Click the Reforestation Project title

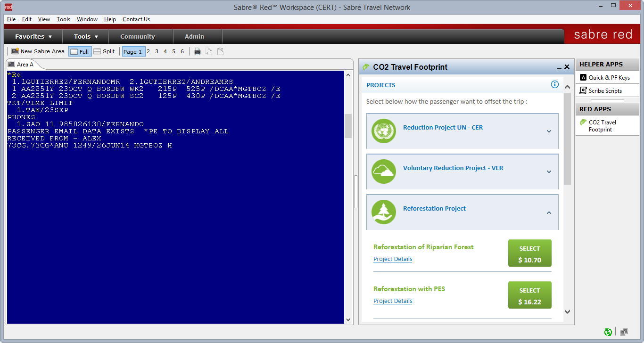[434, 209]
